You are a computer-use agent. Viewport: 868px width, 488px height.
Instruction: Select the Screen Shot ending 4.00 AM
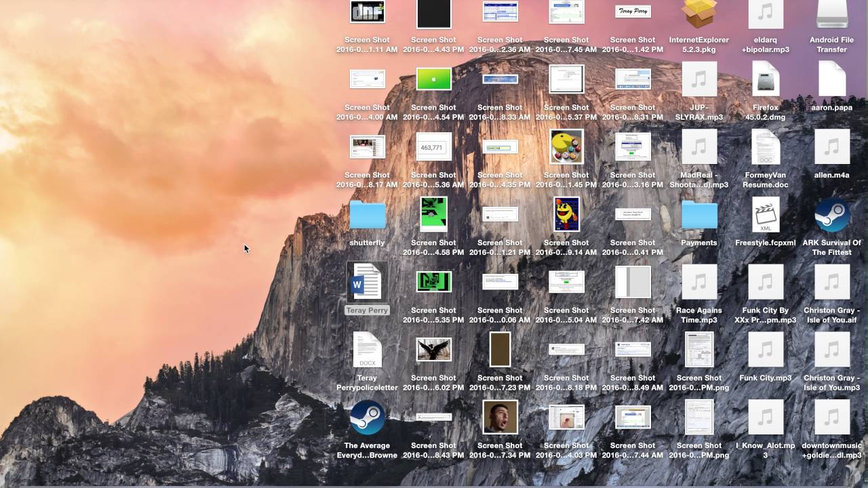click(x=367, y=79)
